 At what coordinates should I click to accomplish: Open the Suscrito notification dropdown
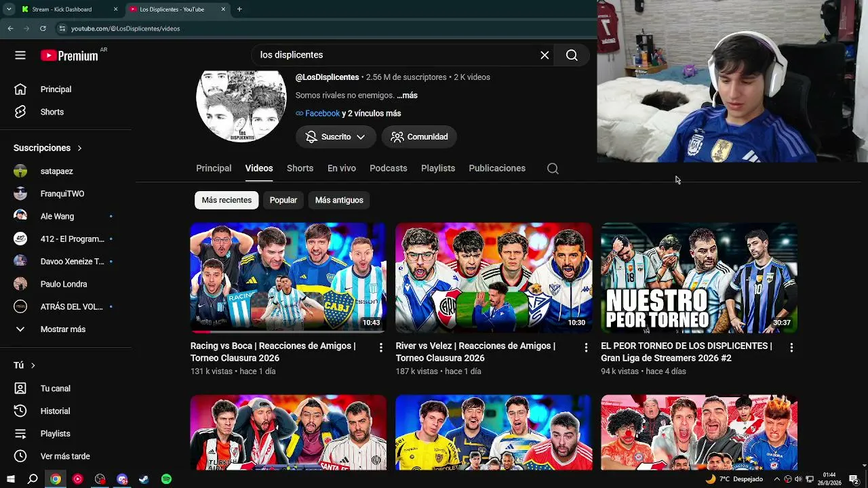pos(336,137)
